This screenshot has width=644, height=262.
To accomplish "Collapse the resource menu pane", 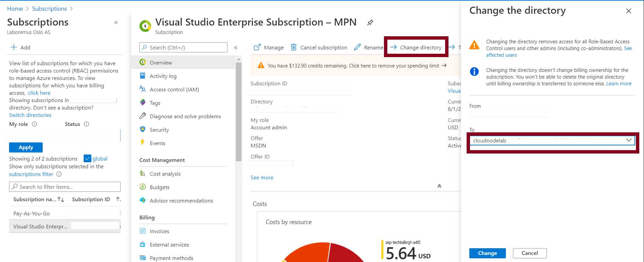I will (x=235, y=48).
